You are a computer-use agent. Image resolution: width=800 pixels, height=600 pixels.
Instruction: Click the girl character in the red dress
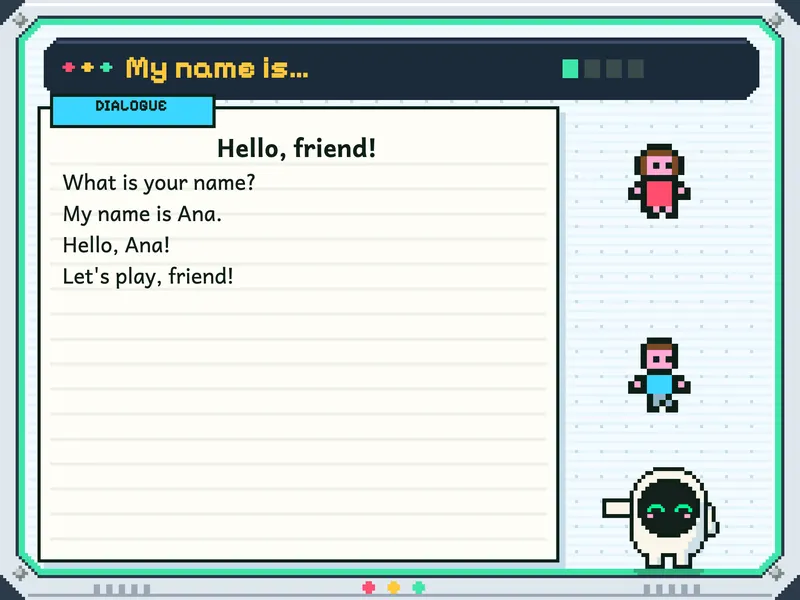coord(659,181)
